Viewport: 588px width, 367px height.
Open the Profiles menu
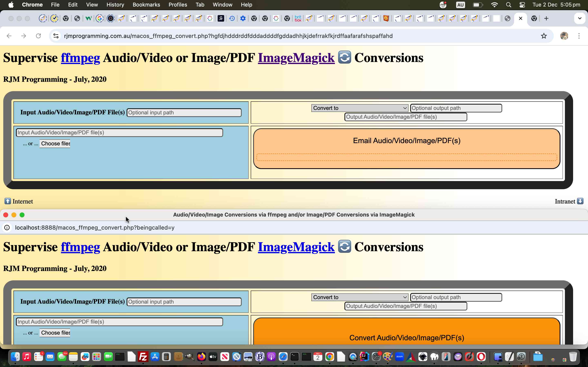(x=178, y=5)
